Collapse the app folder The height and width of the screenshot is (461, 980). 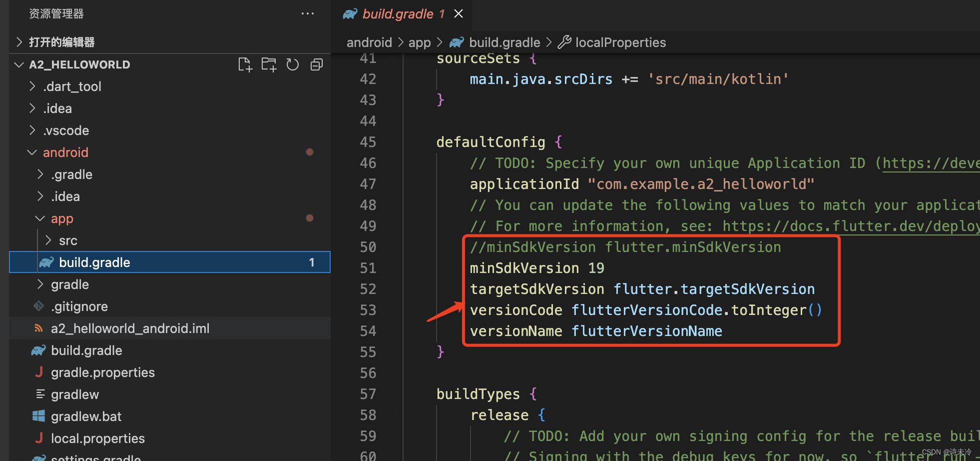pos(170,218)
